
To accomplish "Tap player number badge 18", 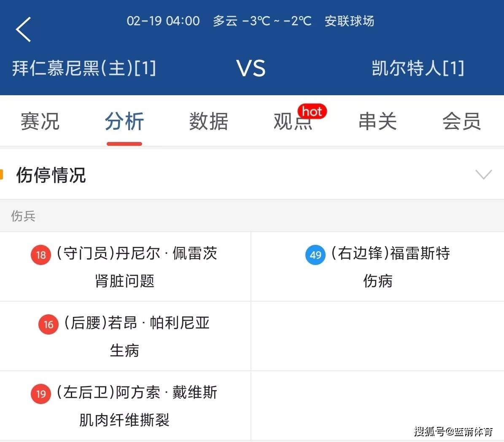I will pos(40,255).
